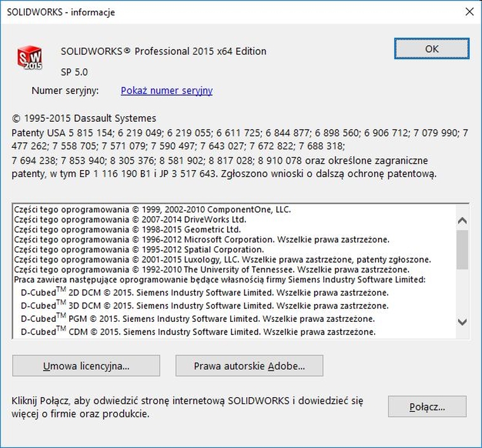This screenshot has height=448, width=482.
Task: Click the 1995-2015 Dassault Systemes copyright
Action: [x=84, y=119]
